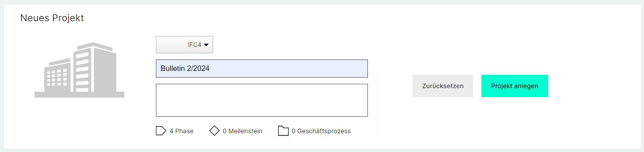Click the Projekt anlegen button
The image size is (644, 152).
515,86
